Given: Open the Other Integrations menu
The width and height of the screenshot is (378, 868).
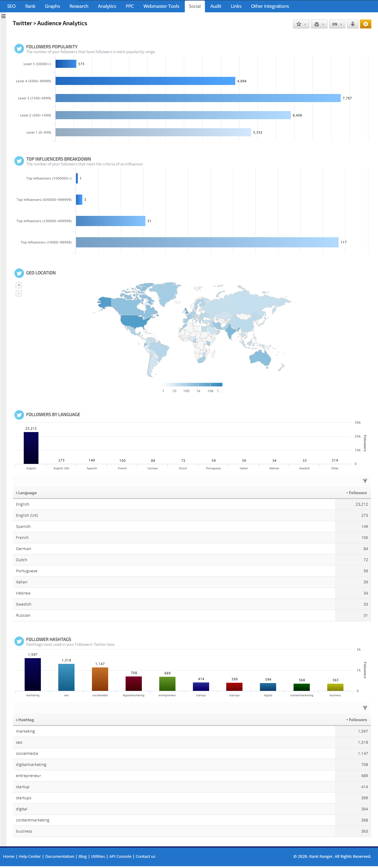Looking at the screenshot, I should coord(270,6).
